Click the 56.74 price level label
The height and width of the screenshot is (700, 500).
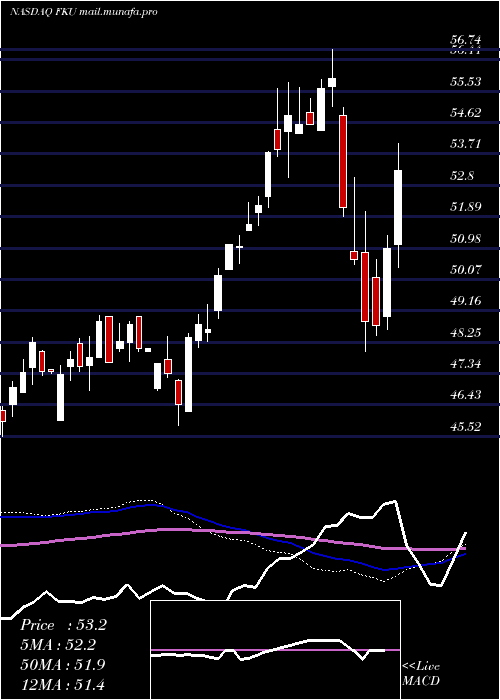click(466, 40)
